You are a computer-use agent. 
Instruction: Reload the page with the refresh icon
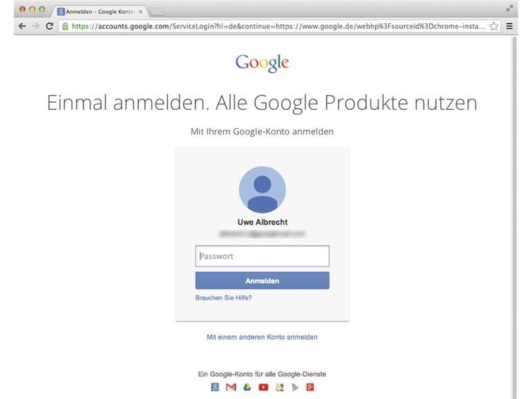[x=50, y=26]
